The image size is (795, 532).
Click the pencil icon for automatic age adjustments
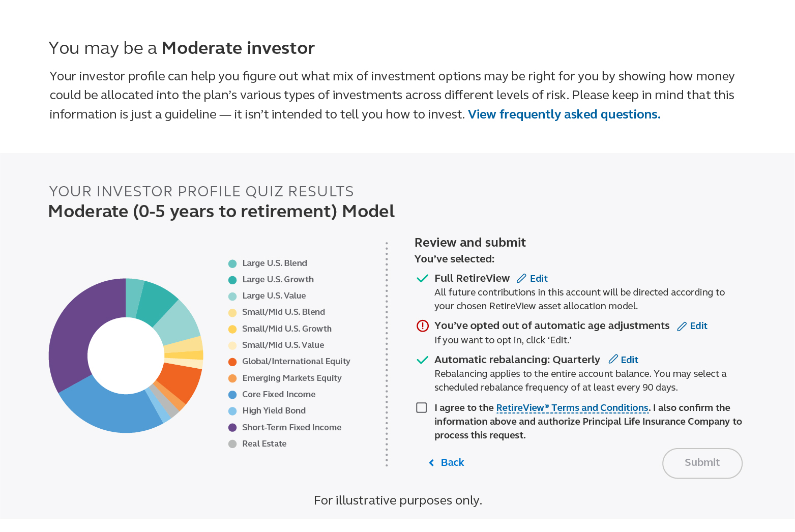point(682,326)
